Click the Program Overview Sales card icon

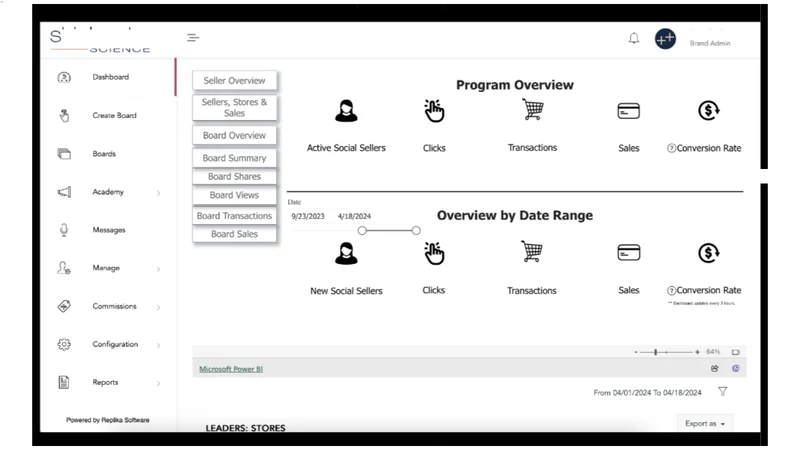coord(629,111)
